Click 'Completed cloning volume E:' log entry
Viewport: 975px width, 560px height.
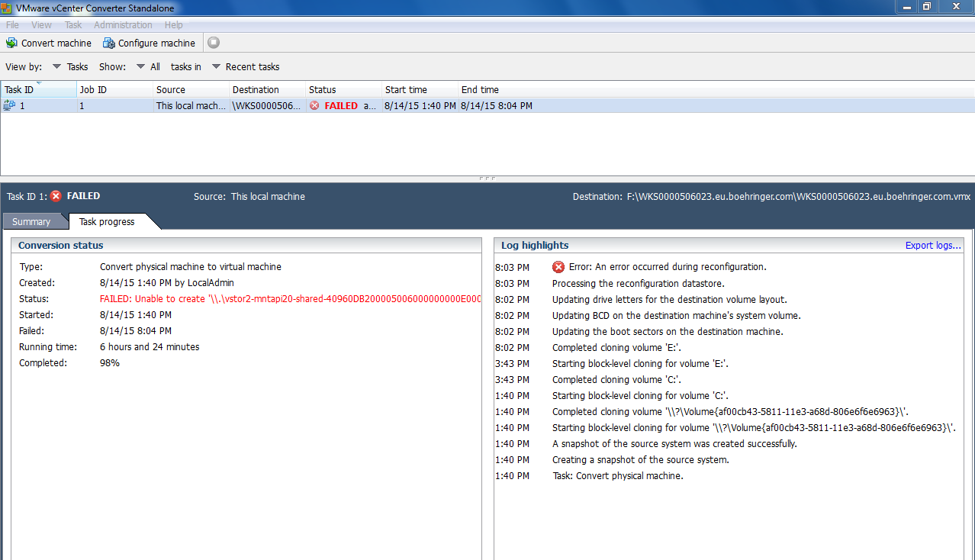point(616,347)
